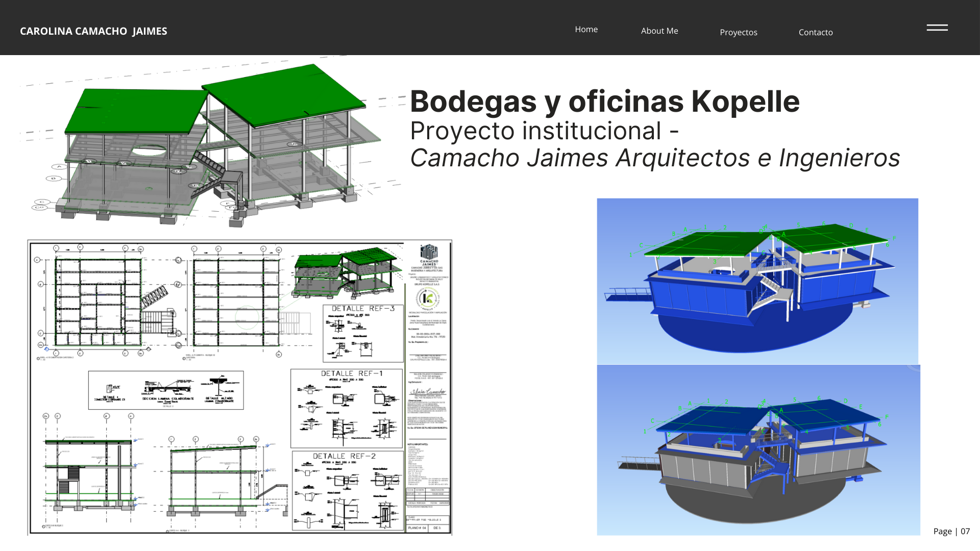Click the Contacto link
The width and height of the screenshot is (980, 551).
815,32
